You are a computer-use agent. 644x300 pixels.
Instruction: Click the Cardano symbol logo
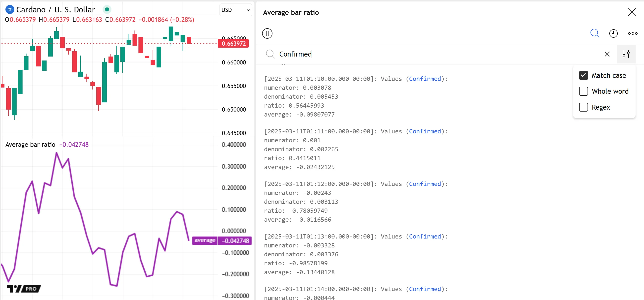pyautogui.click(x=10, y=9)
